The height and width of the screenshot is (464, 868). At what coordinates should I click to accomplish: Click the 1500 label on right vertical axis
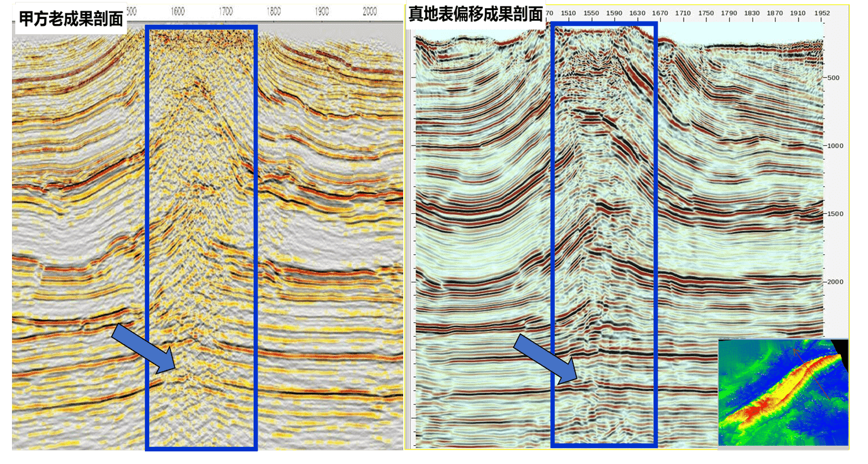(x=836, y=214)
